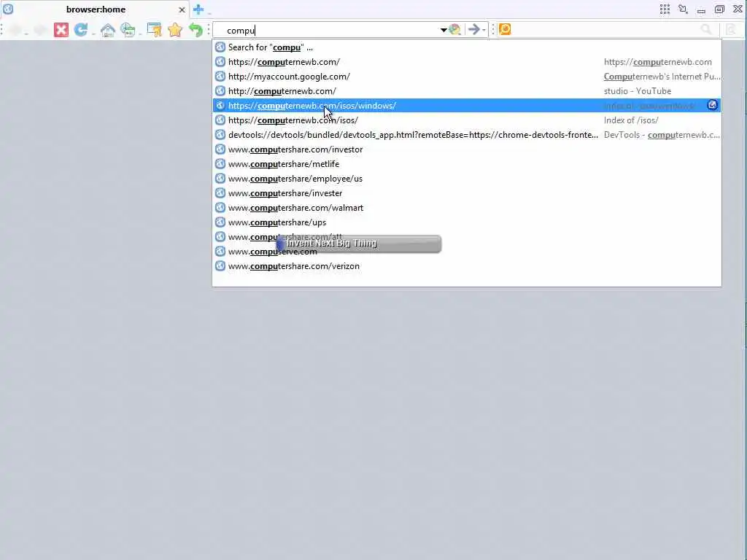Click the magnifier search icon
747x560 pixels.
pyautogui.click(x=706, y=29)
